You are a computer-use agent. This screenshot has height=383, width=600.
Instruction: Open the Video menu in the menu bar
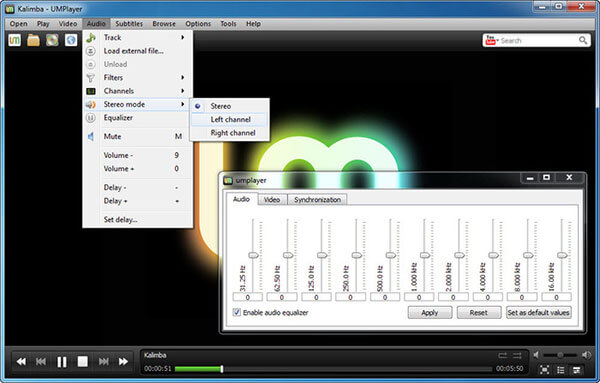click(68, 24)
